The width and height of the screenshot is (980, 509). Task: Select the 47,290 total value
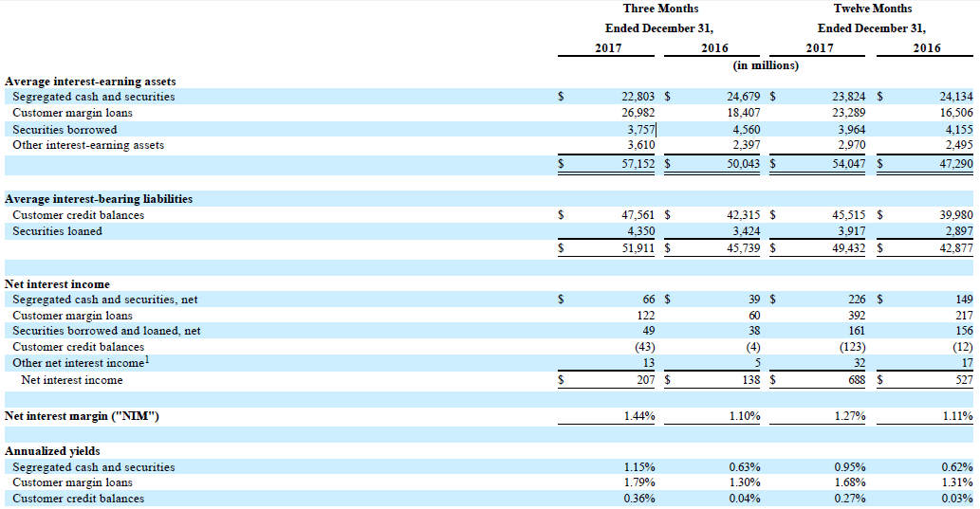point(956,164)
